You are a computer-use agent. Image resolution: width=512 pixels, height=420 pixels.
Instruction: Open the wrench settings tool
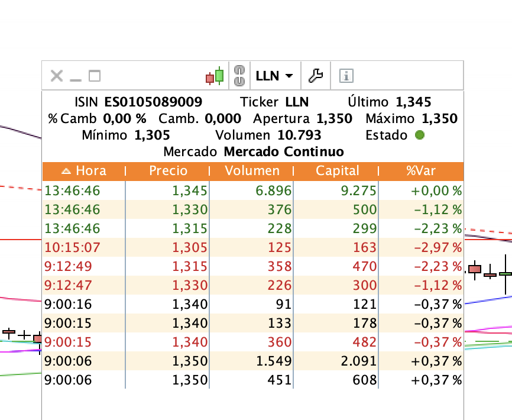click(x=316, y=76)
